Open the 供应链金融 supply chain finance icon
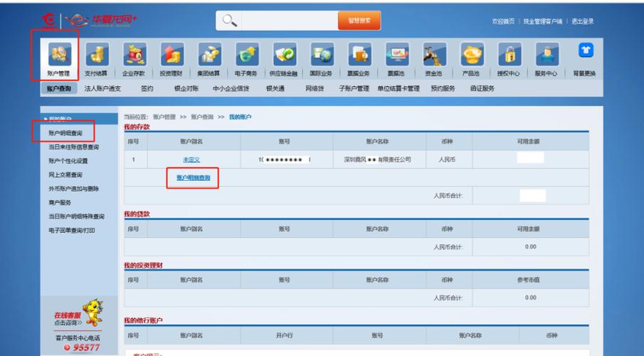 [285, 54]
